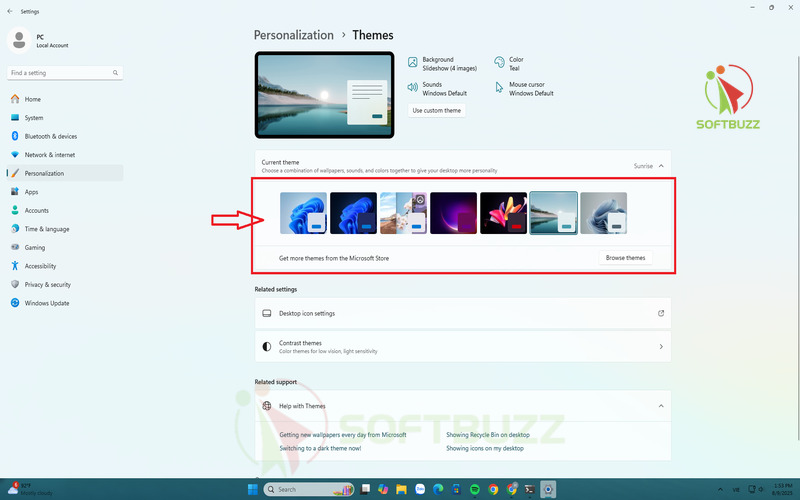Open Accounts settings category
Screen dimensions: 800x500
point(65,210)
